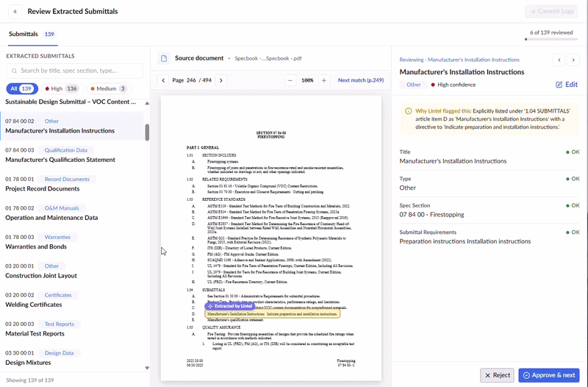Zoom out the document with minus button
Screen dimensions: 588x387
click(x=290, y=80)
